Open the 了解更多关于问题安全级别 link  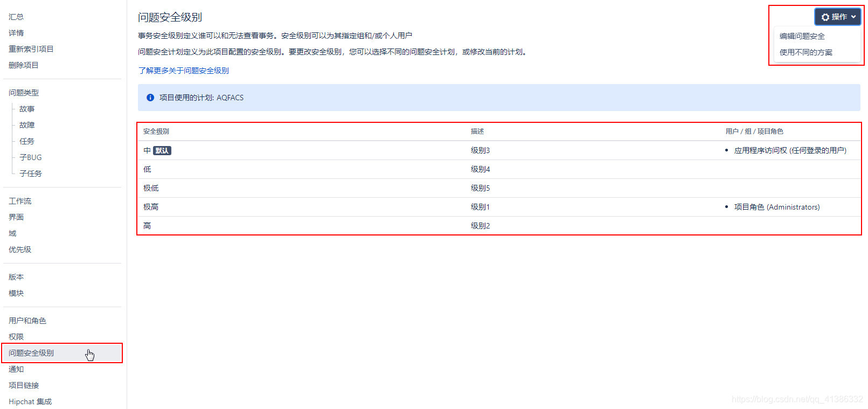tap(183, 71)
